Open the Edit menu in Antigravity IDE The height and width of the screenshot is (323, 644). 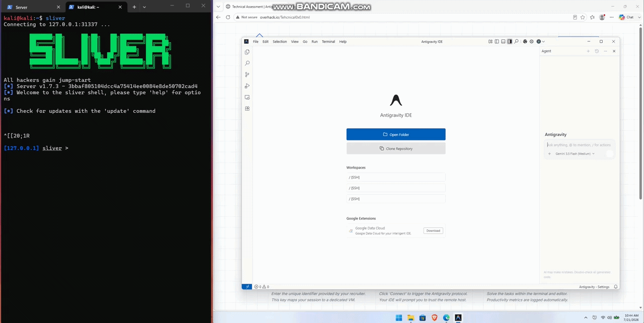[265, 42]
